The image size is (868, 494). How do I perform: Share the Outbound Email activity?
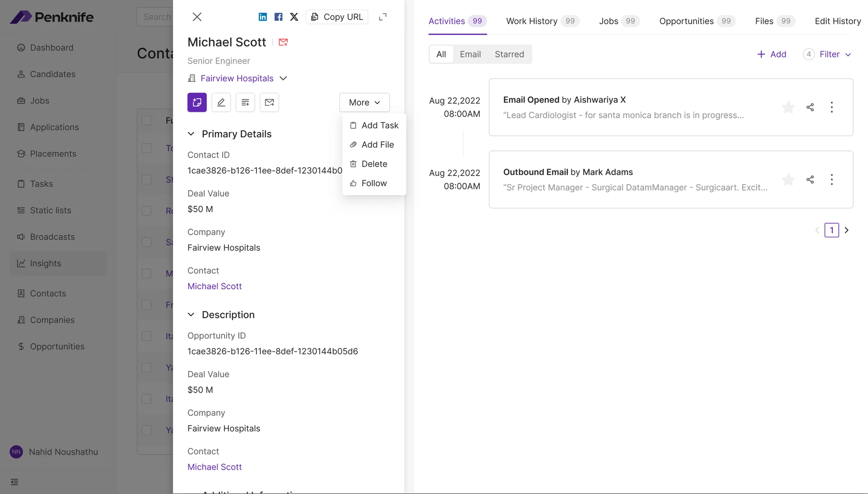pos(810,180)
